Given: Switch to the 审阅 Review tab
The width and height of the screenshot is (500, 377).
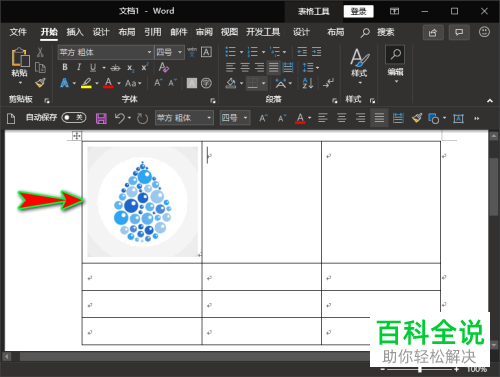Looking at the screenshot, I should 204,32.
